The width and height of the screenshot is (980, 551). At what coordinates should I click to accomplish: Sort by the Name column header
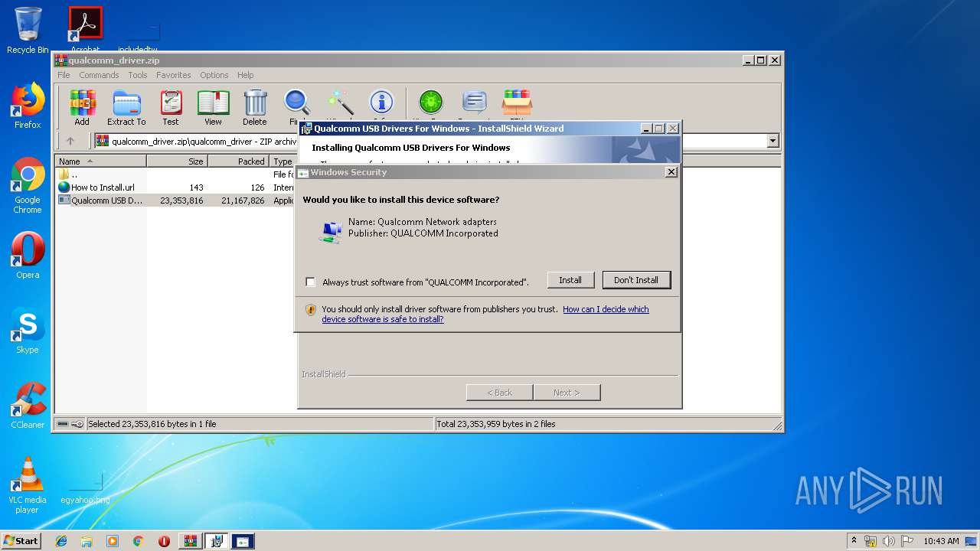[101, 161]
